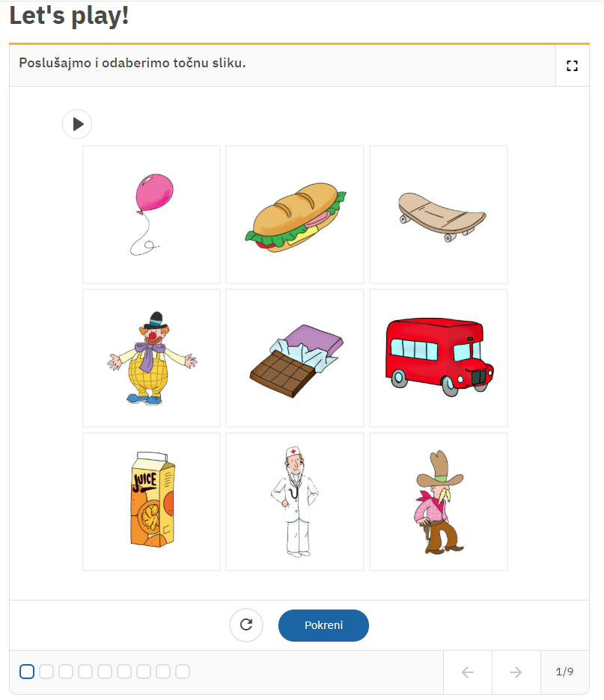Click the circular reset arrow icon
604x700 pixels.
point(246,625)
